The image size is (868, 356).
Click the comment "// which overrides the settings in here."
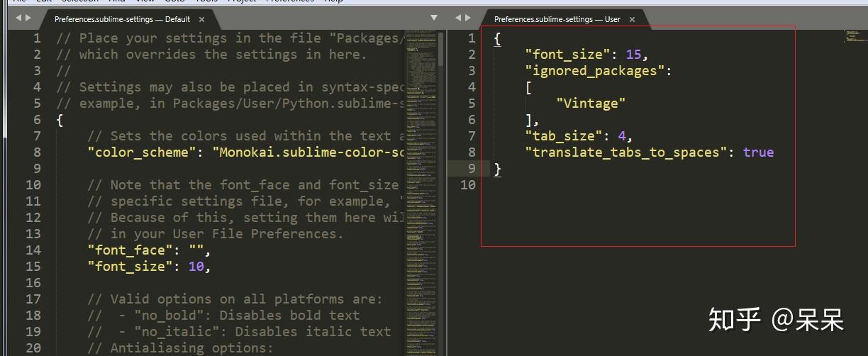click(x=212, y=55)
